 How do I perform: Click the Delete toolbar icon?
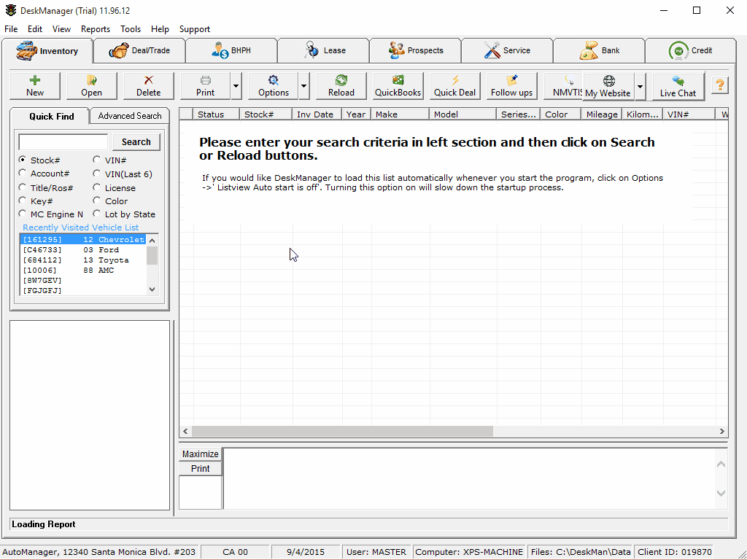[149, 86]
